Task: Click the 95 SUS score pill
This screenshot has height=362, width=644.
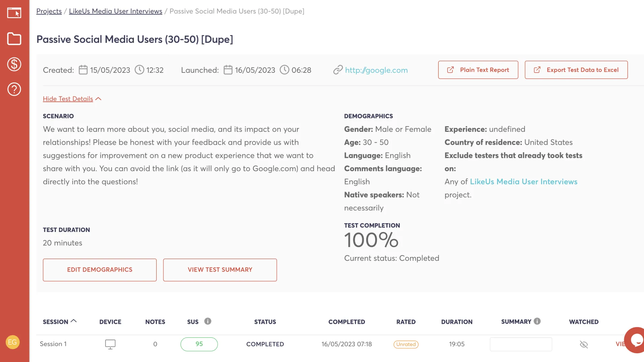Action: pos(199,344)
